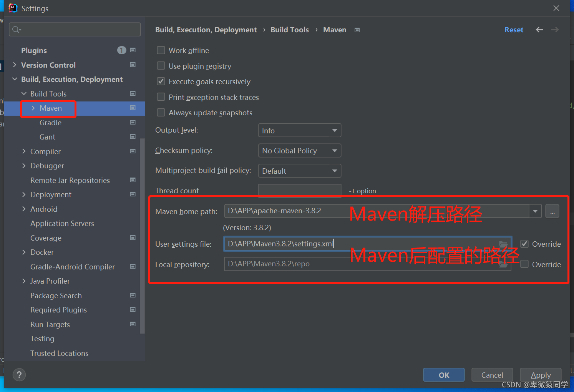The width and height of the screenshot is (574, 392).
Task: Collapse the Build Tools node
Action: pos(24,94)
